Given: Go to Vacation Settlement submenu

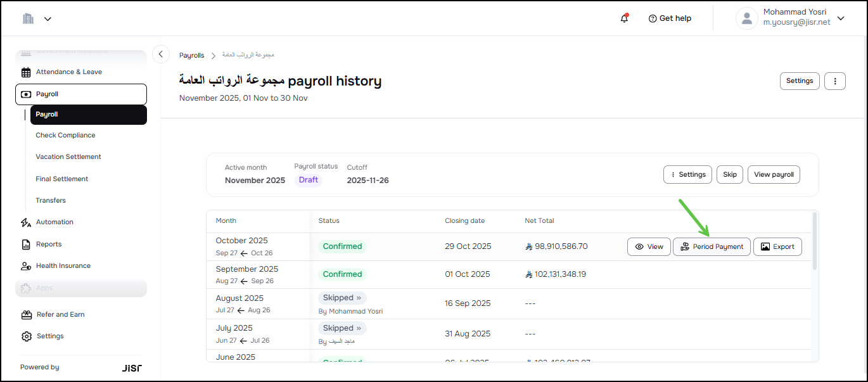Looking at the screenshot, I should pyautogui.click(x=68, y=157).
